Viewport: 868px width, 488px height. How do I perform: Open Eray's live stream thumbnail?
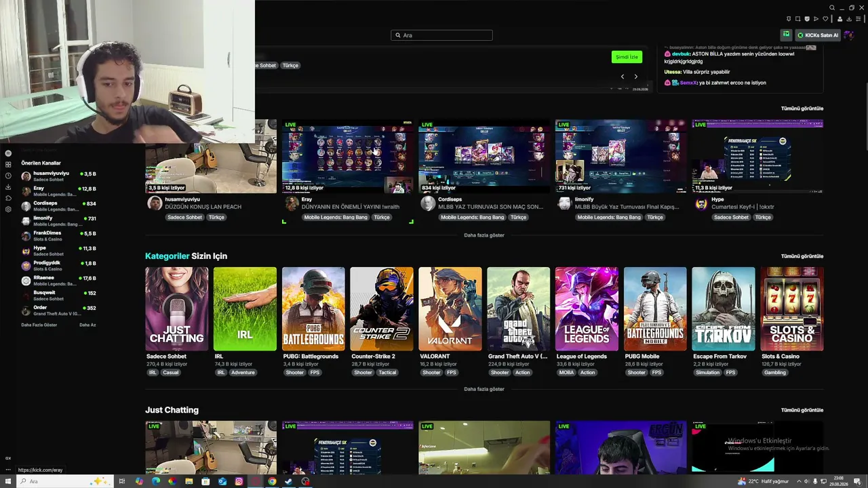[347, 157]
